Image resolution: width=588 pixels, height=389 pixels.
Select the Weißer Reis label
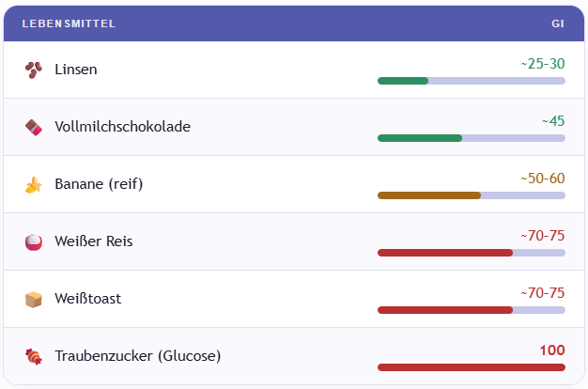[x=94, y=241]
